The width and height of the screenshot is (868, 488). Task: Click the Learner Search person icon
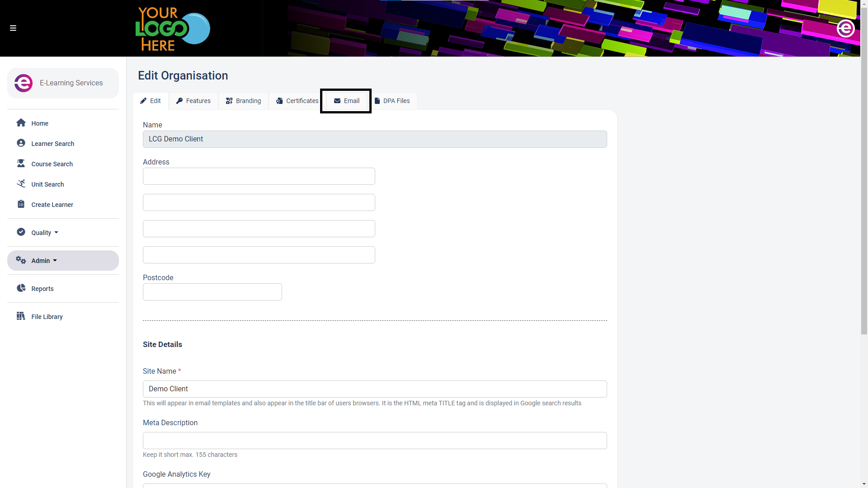21,143
